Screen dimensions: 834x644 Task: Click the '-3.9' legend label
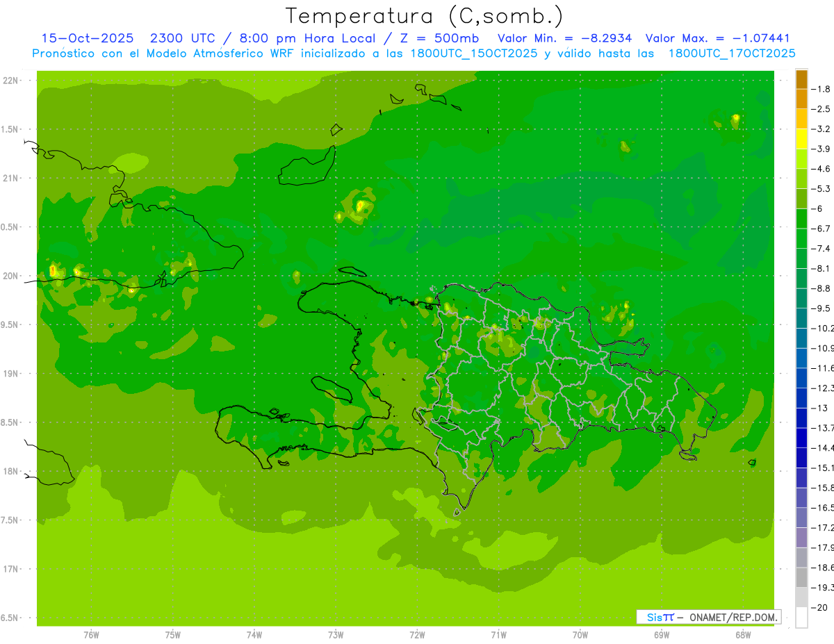(820, 149)
